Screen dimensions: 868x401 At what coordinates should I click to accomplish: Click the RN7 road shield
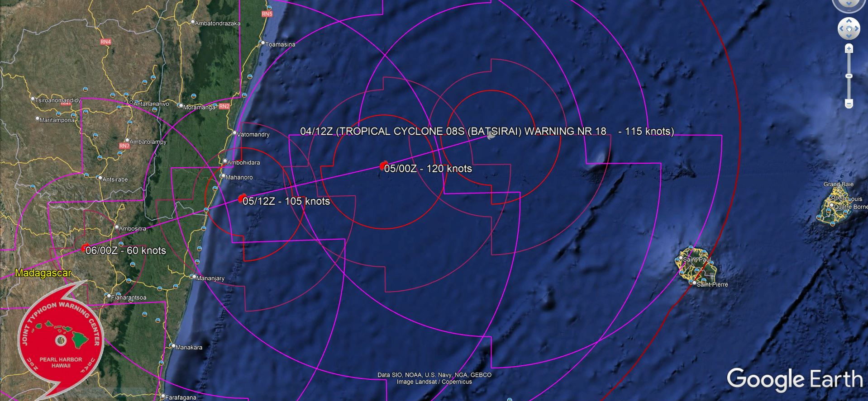[124, 146]
